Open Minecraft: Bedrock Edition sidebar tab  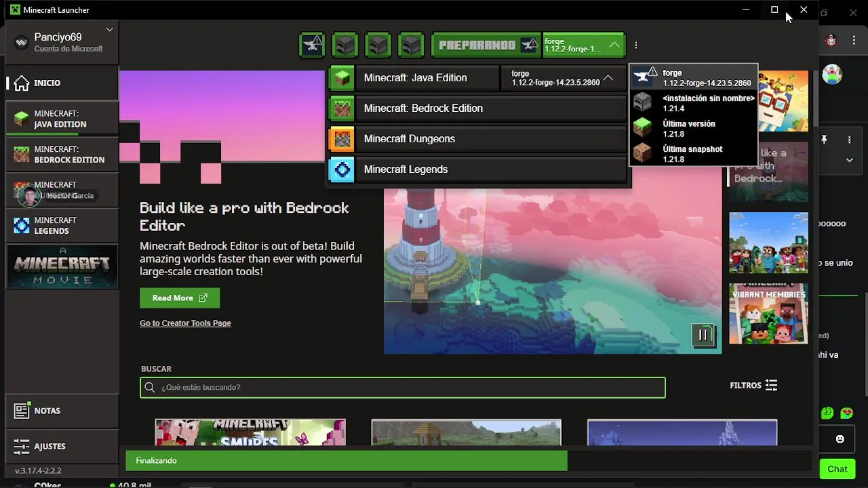click(62, 155)
